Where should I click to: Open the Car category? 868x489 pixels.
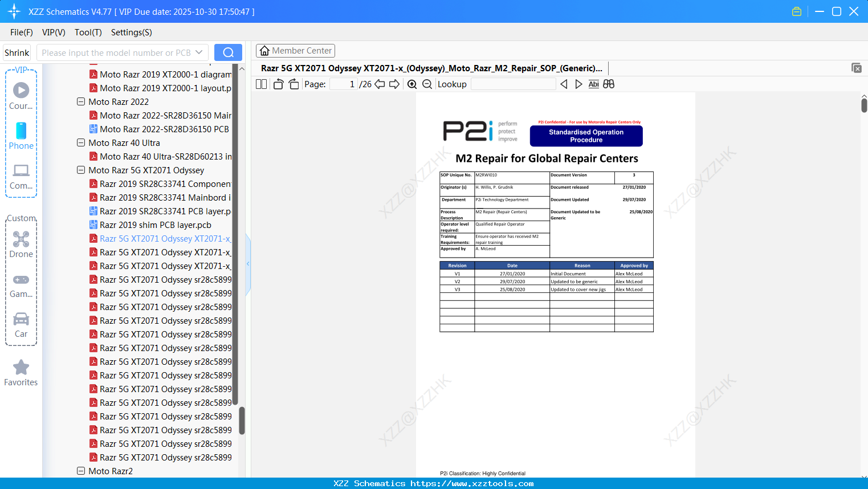coord(21,325)
